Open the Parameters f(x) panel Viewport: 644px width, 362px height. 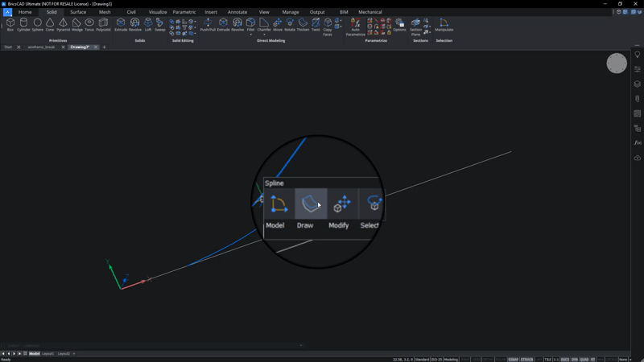click(x=637, y=143)
